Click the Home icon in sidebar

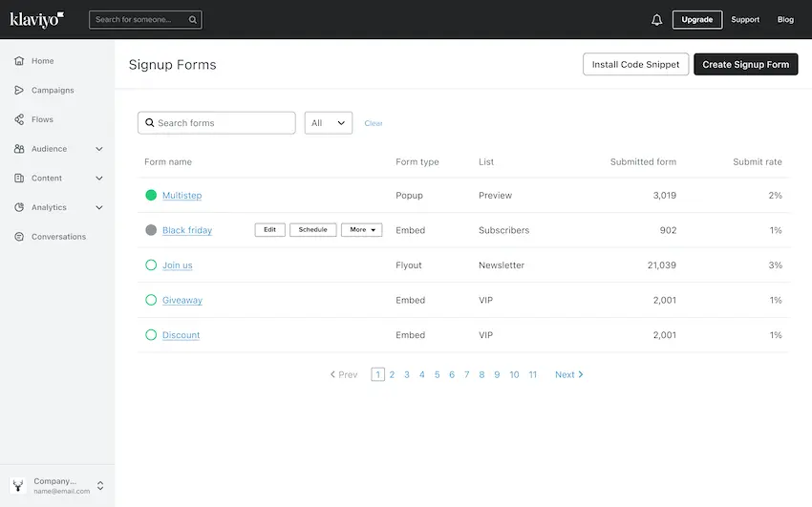click(x=19, y=61)
